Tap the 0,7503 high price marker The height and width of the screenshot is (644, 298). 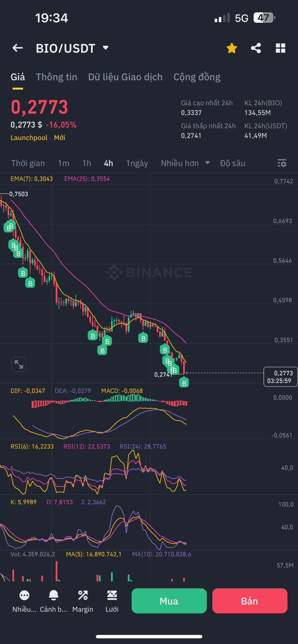point(19,194)
